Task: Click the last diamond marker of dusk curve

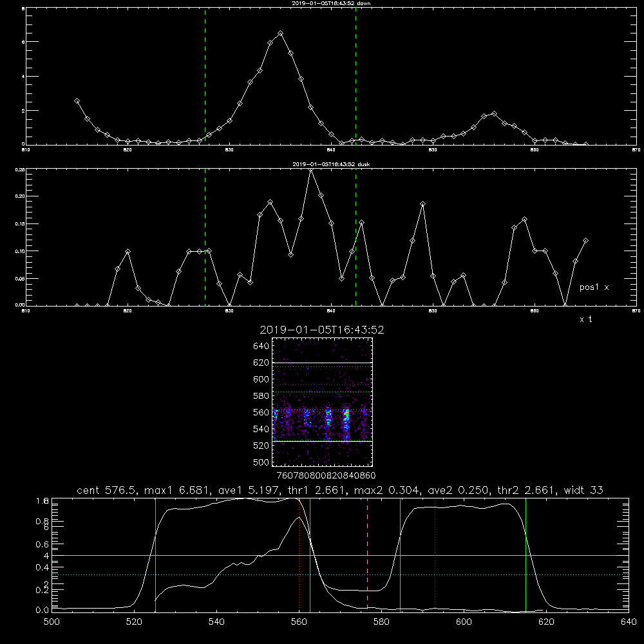Action: point(585,241)
